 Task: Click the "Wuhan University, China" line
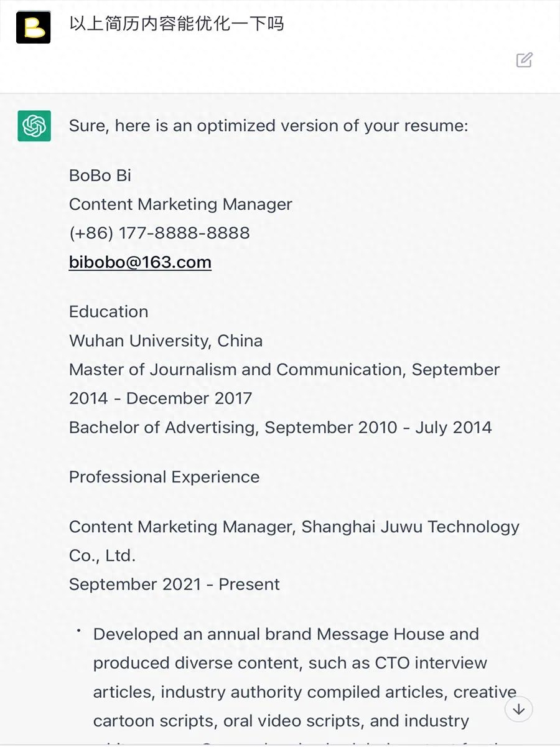coord(166,341)
